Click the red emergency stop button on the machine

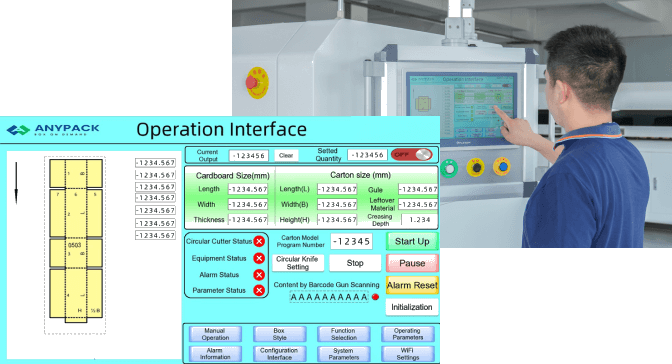[x=252, y=82]
